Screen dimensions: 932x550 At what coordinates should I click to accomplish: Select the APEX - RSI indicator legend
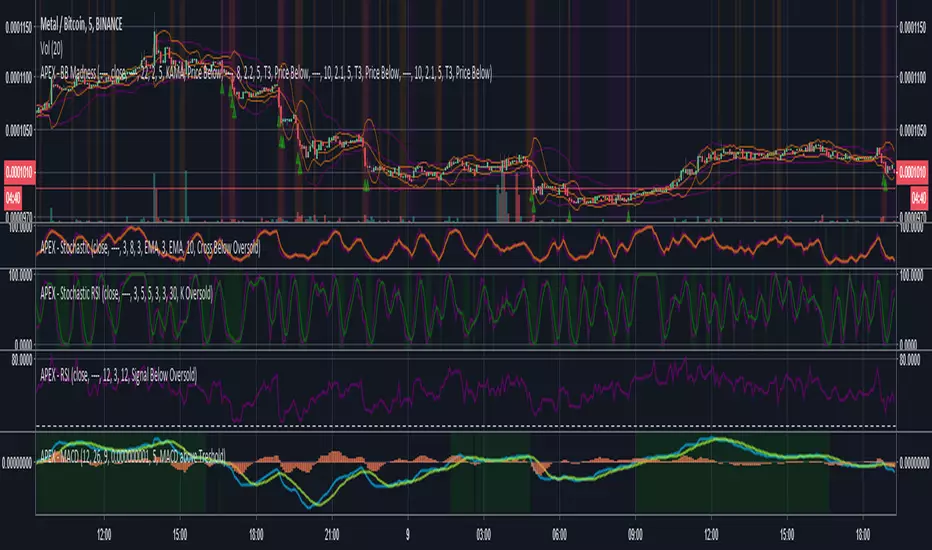(x=118, y=375)
